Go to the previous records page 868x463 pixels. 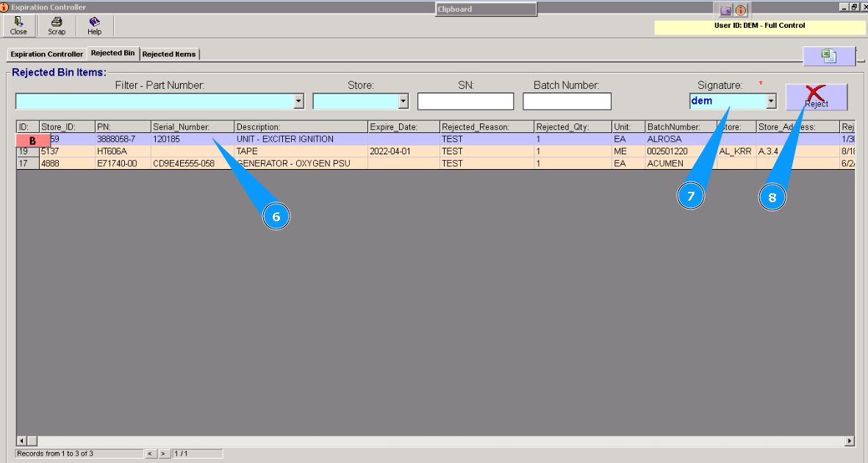pyautogui.click(x=149, y=453)
